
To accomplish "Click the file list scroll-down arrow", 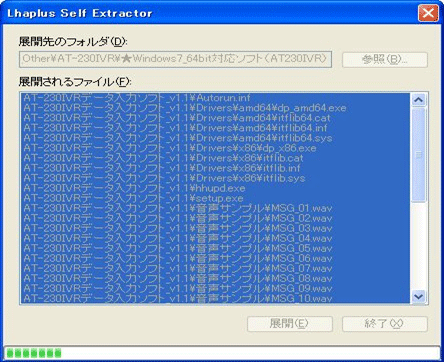I will pyautogui.click(x=418, y=296).
